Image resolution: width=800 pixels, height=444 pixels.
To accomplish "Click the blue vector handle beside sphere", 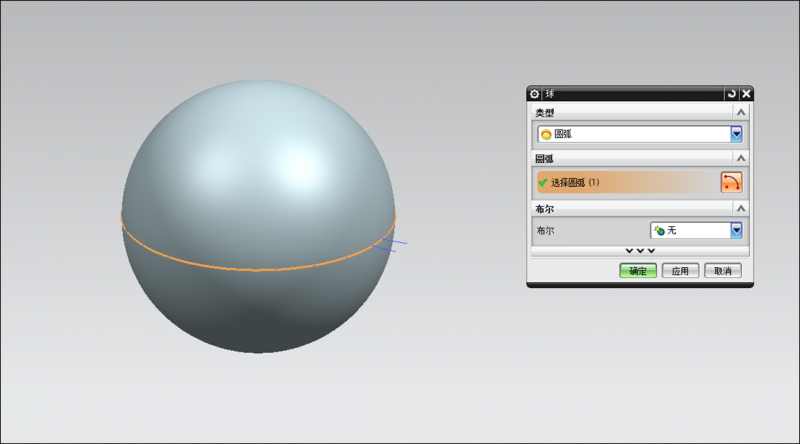I will click(396, 244).
